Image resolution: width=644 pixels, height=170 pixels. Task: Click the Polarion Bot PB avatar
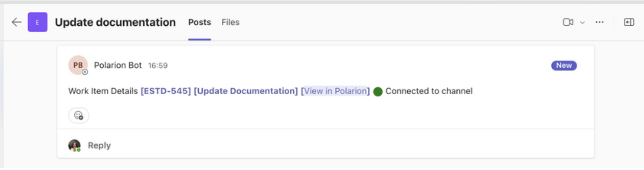78,65
